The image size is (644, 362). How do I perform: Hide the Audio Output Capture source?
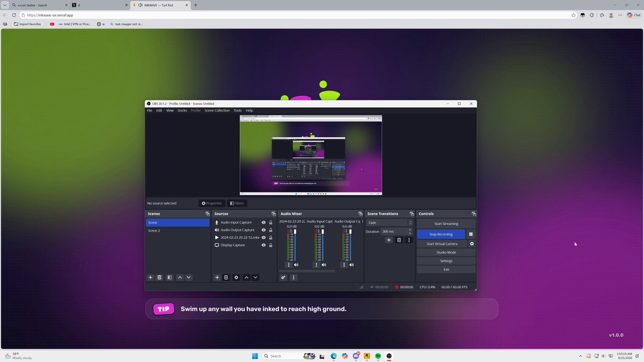pos(264,230)
